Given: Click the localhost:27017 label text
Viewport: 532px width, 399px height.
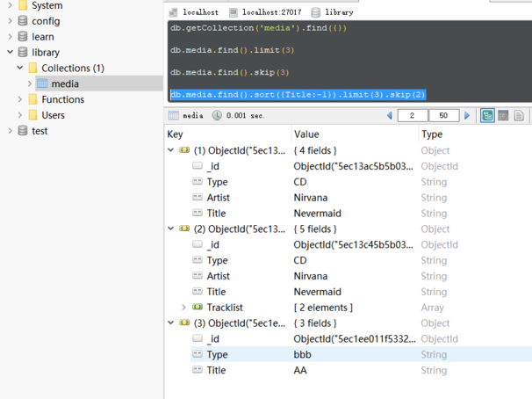Looking at the screenshot, I should (271, 12).
